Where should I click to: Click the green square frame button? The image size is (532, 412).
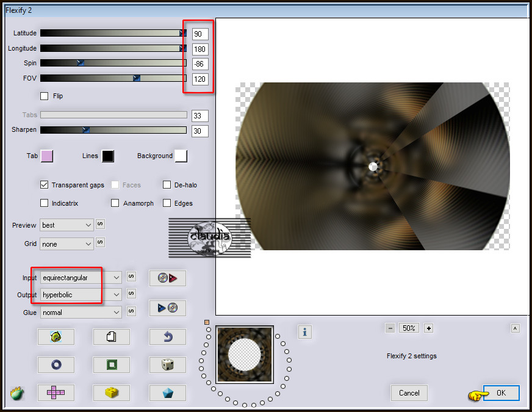[112, 365]
